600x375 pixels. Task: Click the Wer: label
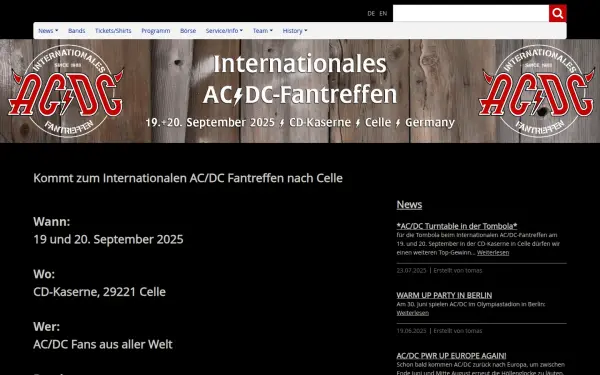(47, 326)
